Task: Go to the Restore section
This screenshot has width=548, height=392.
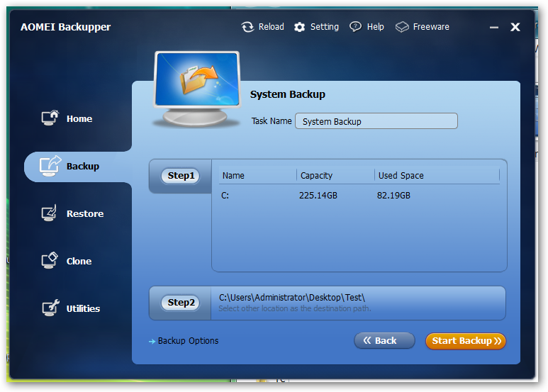Action: point(85,214)
